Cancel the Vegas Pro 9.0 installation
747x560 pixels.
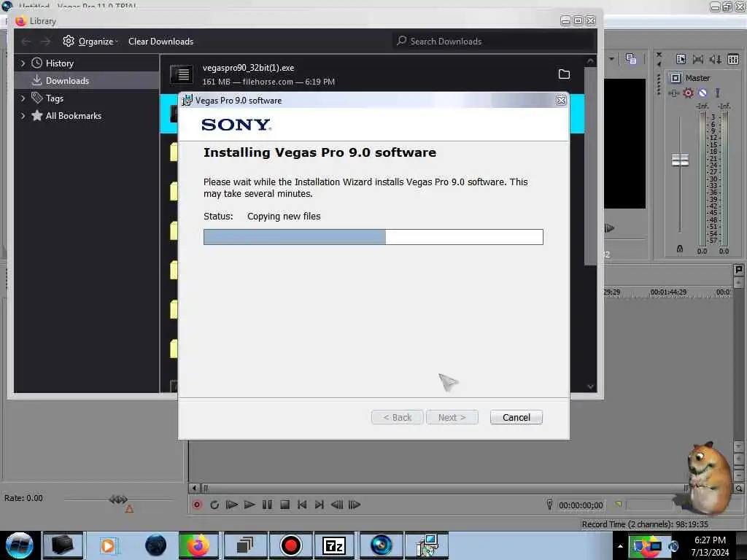point(516,417)
